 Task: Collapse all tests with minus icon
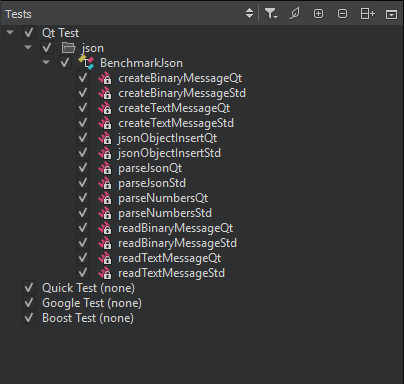coord(342,14)
